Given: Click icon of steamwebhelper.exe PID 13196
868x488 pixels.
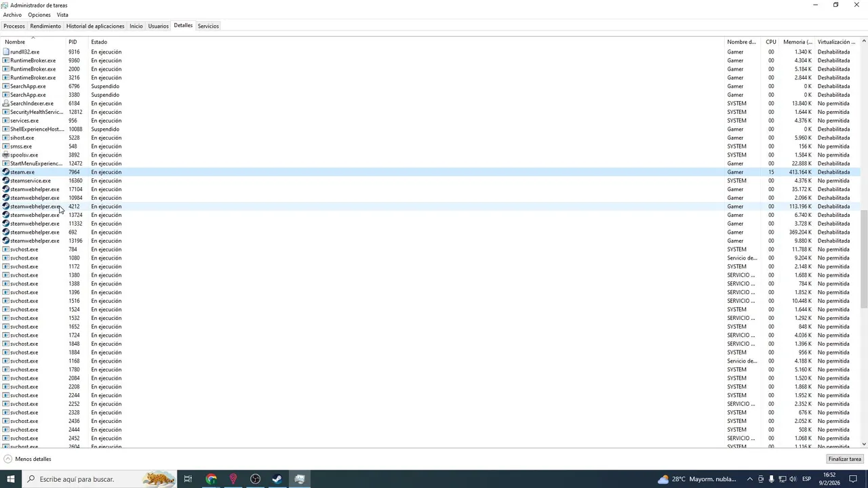Looking at the screenshot, I should coord(6,241).
